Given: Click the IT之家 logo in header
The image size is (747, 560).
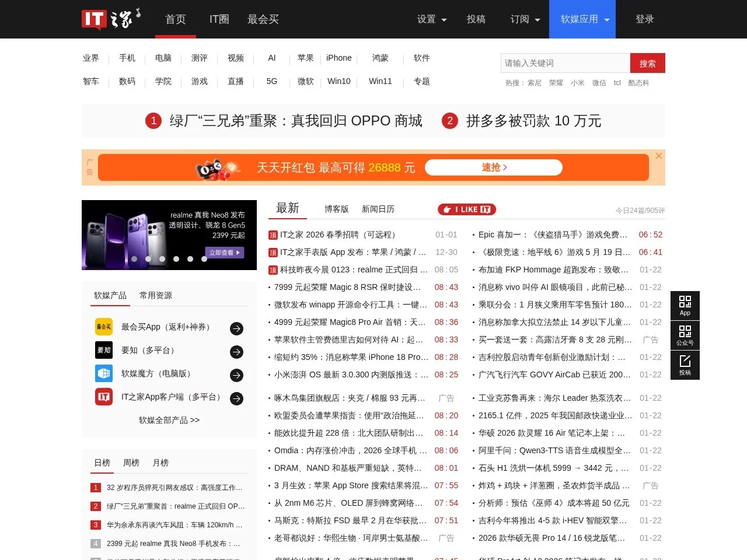Looking at the screenshot, I should coord(110,19).
